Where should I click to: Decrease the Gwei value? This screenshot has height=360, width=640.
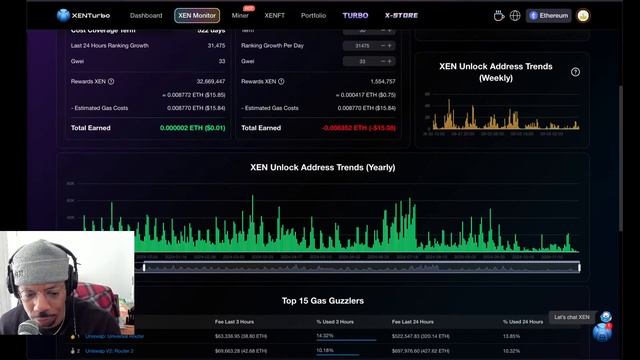pos(383,61)
